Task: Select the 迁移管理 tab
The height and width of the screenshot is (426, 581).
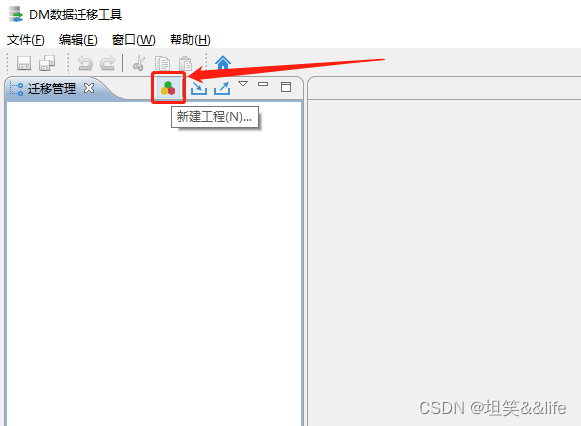Action: 52,89
